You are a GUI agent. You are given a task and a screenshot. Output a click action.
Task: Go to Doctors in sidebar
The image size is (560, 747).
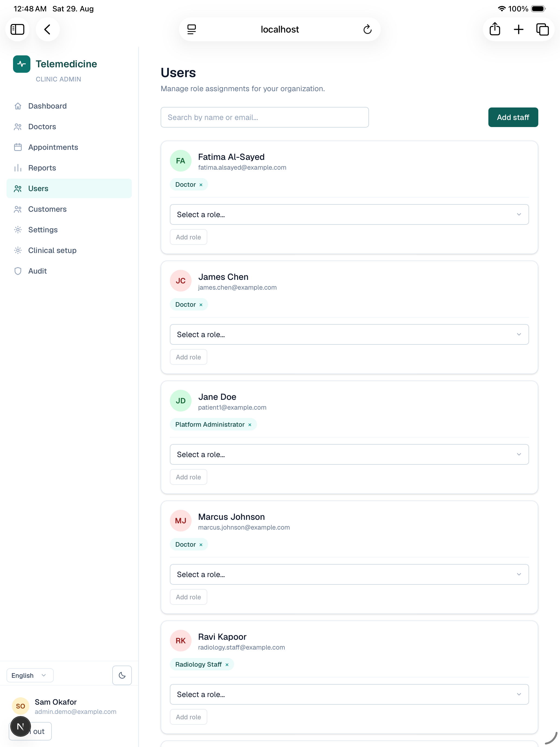point(69,127)
